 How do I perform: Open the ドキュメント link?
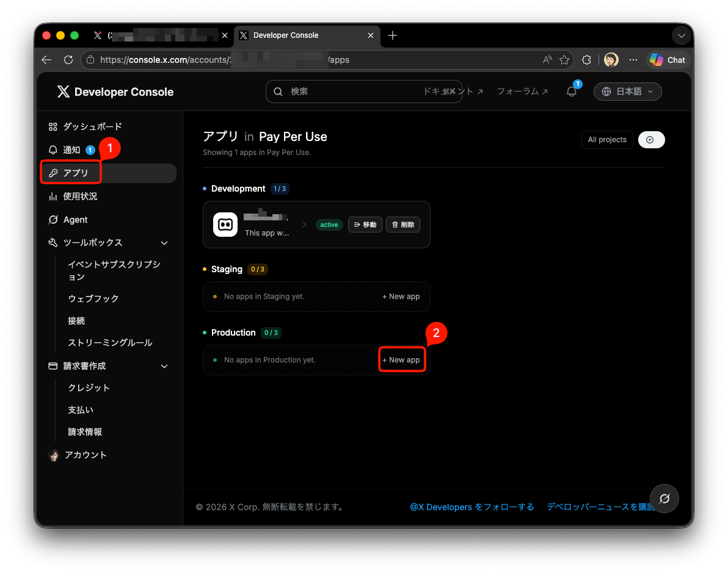pyautogui.click(x=453, y=92)
